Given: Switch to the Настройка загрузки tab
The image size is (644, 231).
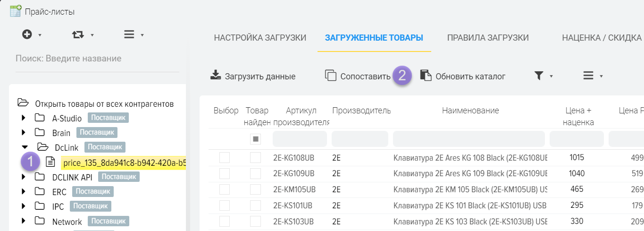Looking at the screenshot, I should (x=260, y=38).
